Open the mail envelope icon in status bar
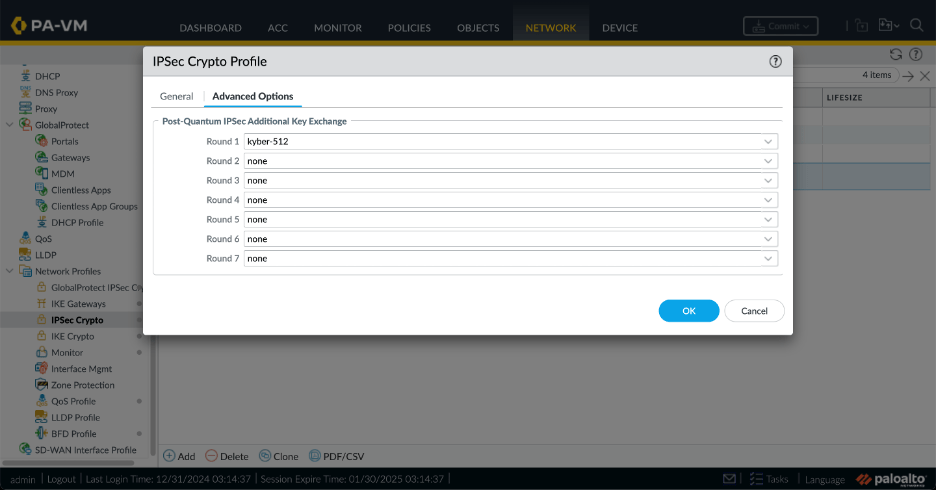This screenshot has width=936, height=490. pyautogui.click(x=729, y=479)
